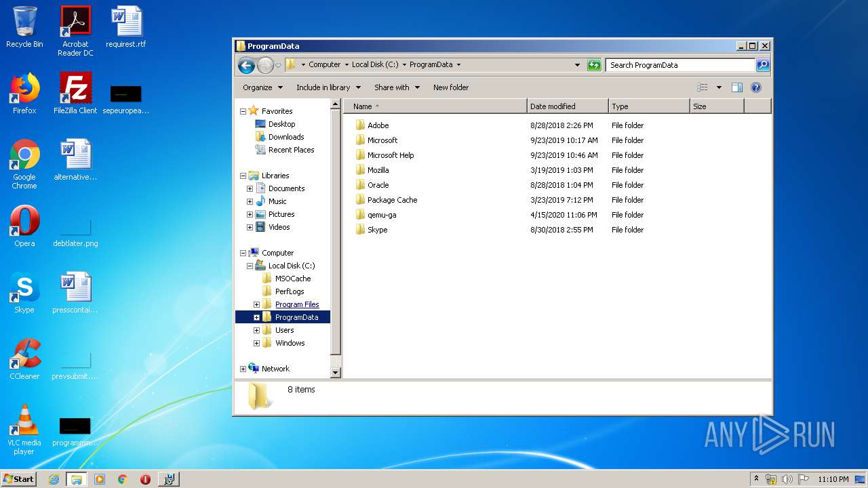Expand the Network tree node
Image resolution: width=868 pixels, height=488 pixels.
tap(243, 369)
